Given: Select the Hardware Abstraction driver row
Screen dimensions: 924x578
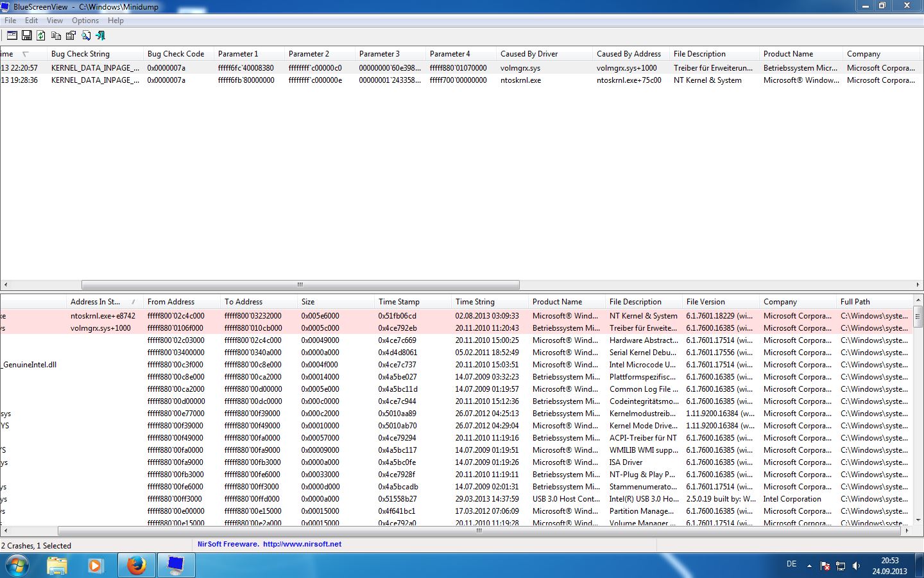Looking at the screenshot, I should pyautogui.click(x=456, y=340).
